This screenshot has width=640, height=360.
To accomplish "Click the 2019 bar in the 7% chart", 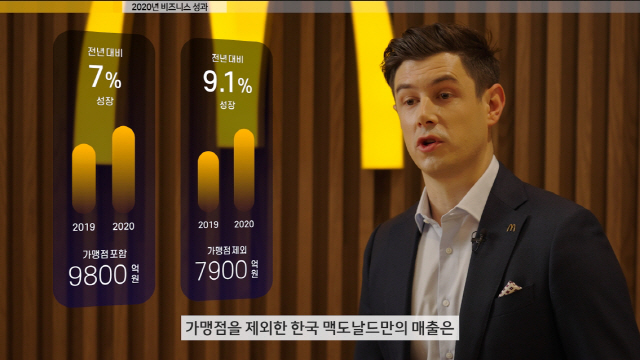I will (84, 178).
